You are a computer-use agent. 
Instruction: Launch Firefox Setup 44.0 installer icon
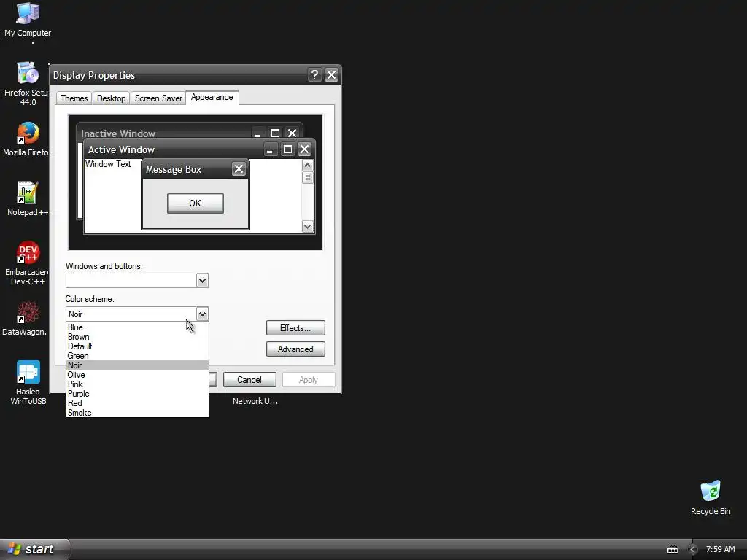tap(26, 84)
